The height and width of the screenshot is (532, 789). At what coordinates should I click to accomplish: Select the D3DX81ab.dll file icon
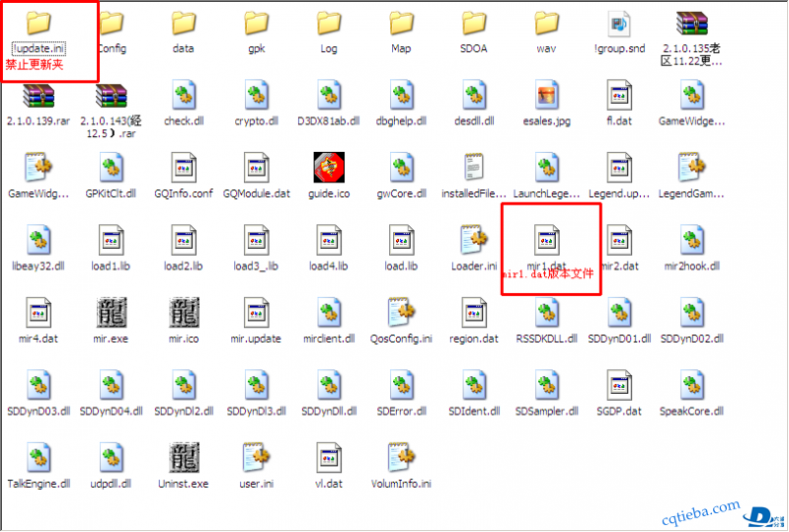click(x=329, y=95)
